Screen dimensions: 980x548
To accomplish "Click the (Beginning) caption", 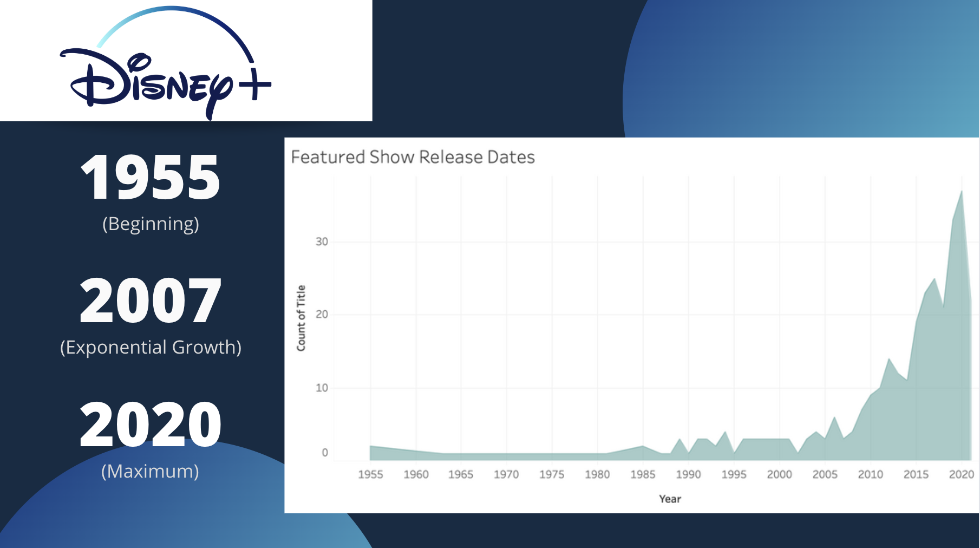I will coord(151,224).
